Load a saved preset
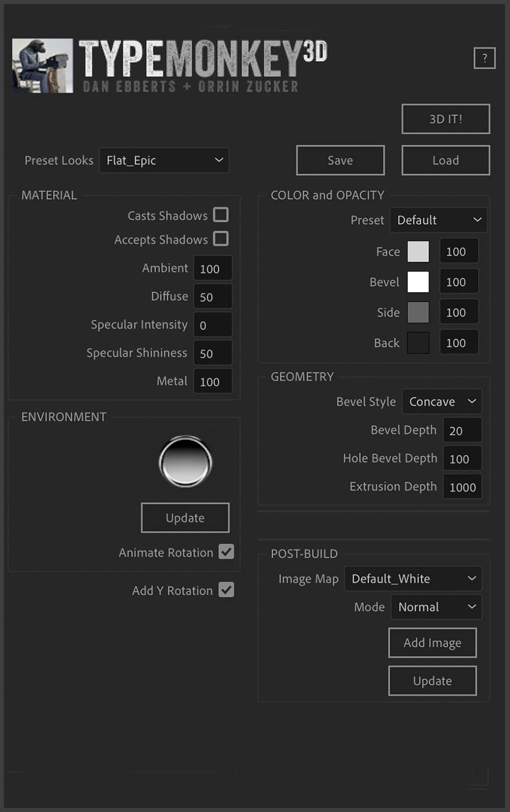 445,160
